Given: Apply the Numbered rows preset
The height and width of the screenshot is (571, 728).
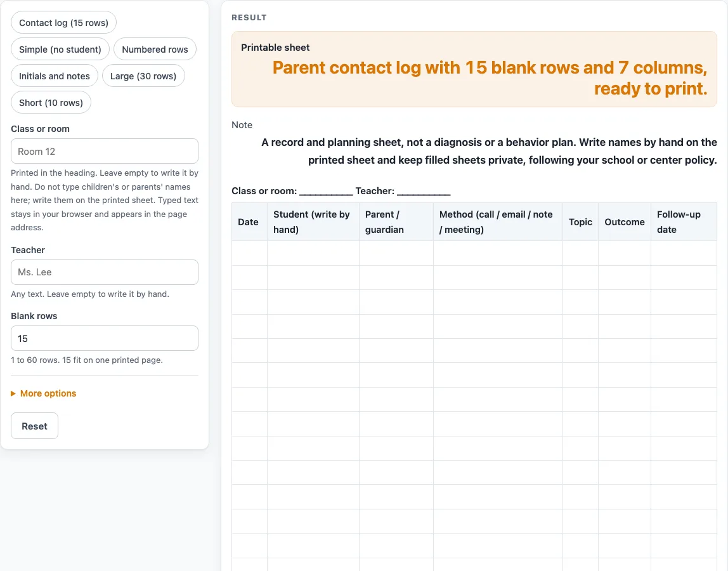Looking at the screenshot, I should (155, 49).
